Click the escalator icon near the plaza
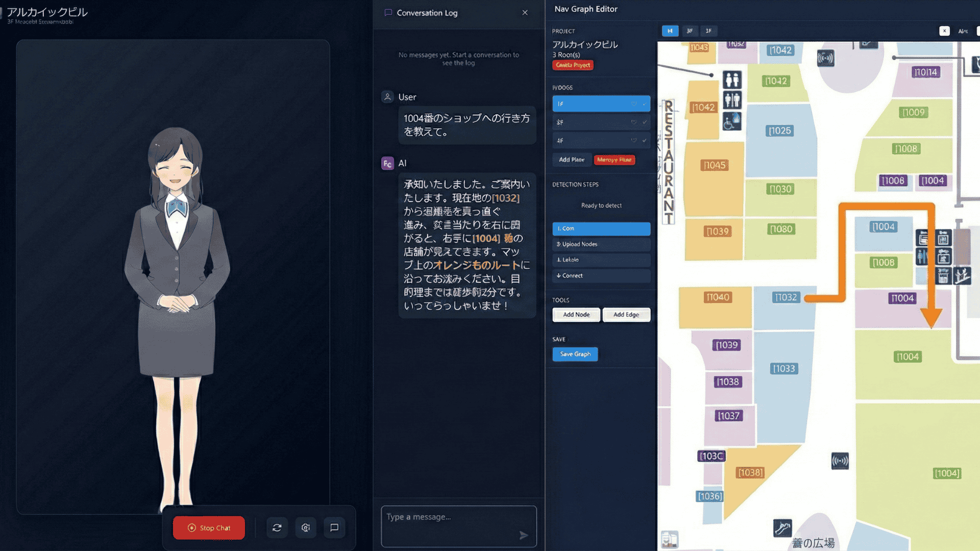Image resolution: width=980 pixels, height=551 pixels. (782, 528)
